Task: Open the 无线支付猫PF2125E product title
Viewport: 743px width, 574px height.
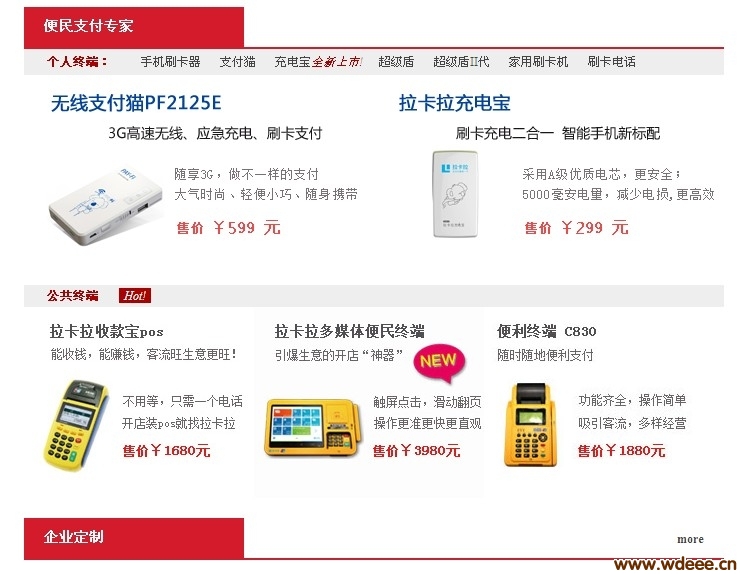Action: pos(136,103)
